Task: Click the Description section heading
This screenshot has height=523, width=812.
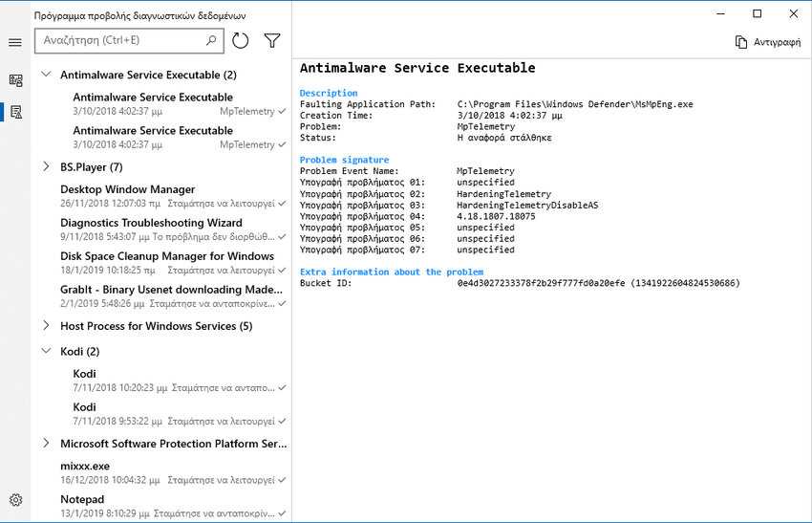Action: (329, 93)
